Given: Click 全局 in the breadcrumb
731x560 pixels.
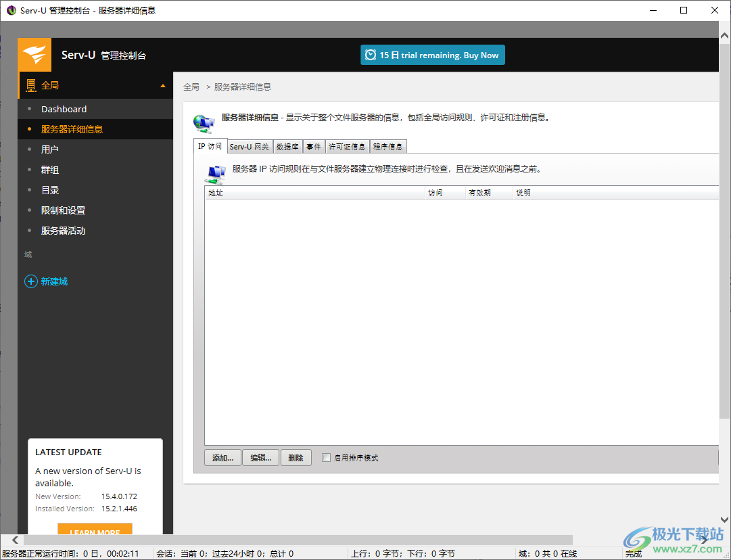Looking at the screenshot, I should (191, 87).
